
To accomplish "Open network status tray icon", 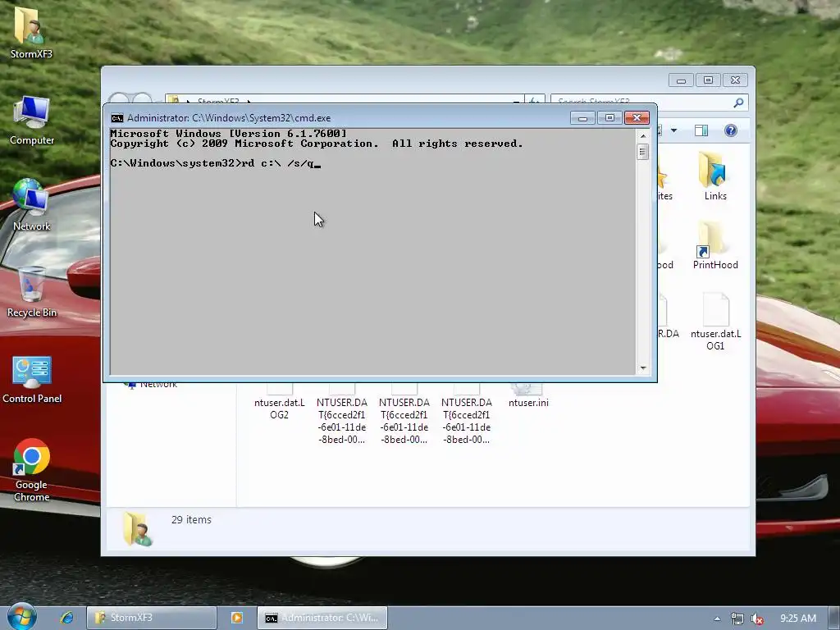I will pos(737,619).
